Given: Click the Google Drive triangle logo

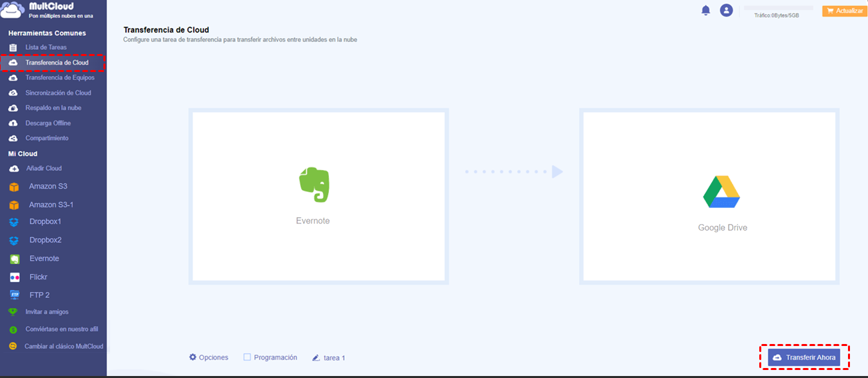Looking at the screenshot, I should coord(722,192).
